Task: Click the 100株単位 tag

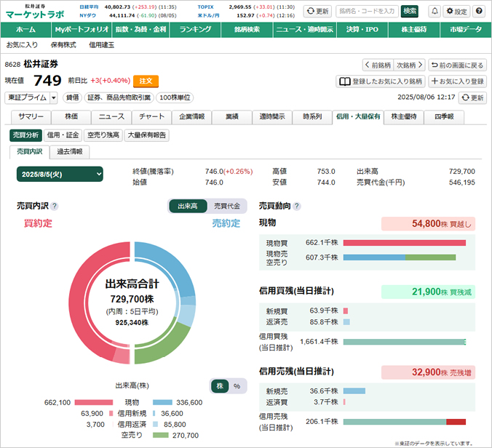Action: 175,97
